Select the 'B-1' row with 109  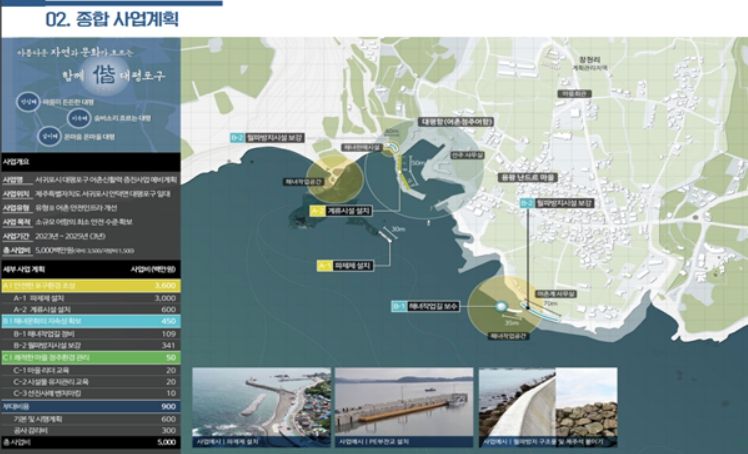(x=91, y=333)
